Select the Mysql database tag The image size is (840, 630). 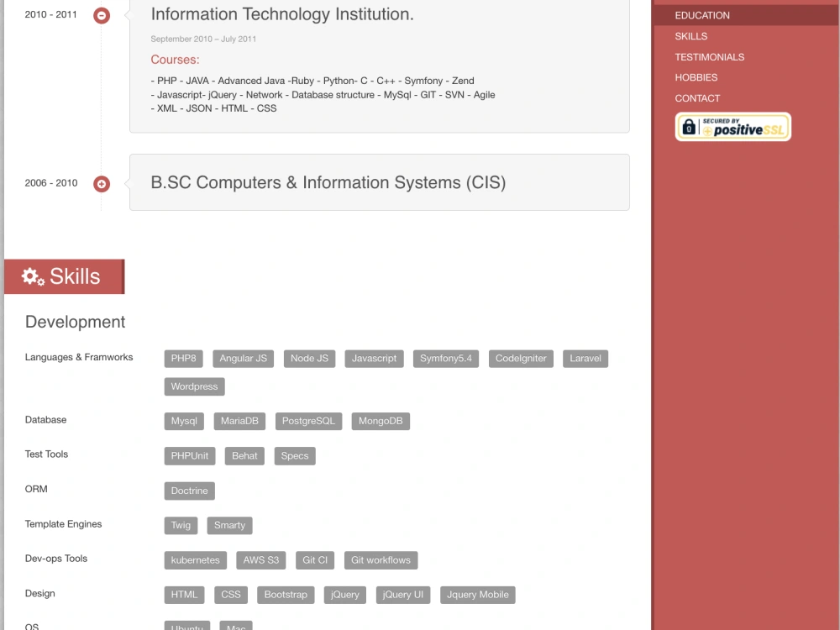point(184,421)
